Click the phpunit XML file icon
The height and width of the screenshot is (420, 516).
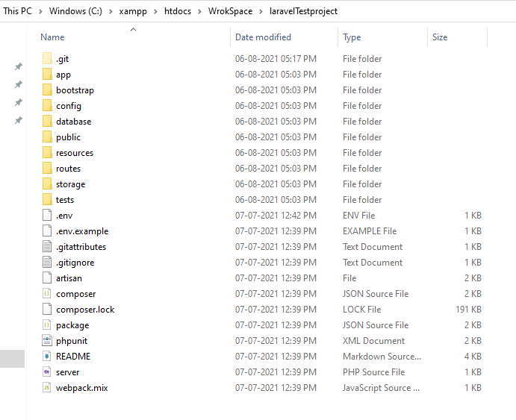pyautogui.click(x=47, y=341)
